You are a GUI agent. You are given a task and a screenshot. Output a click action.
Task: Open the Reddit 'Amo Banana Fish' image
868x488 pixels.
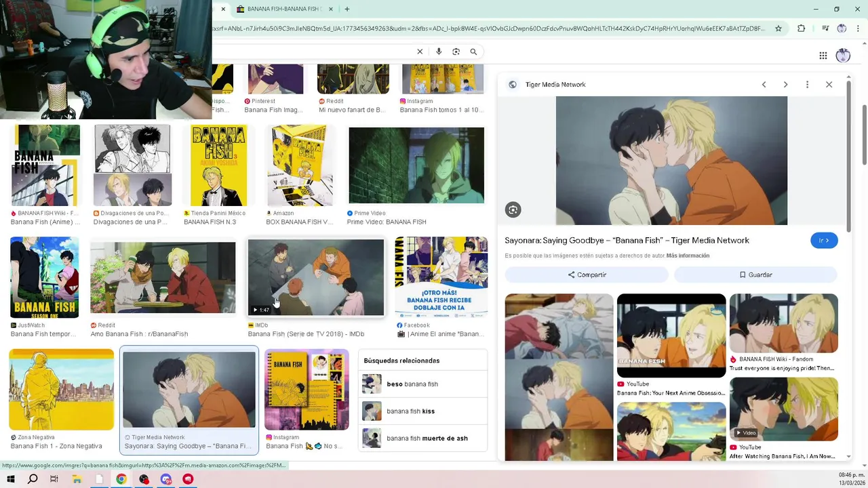[x=163, y=278]
